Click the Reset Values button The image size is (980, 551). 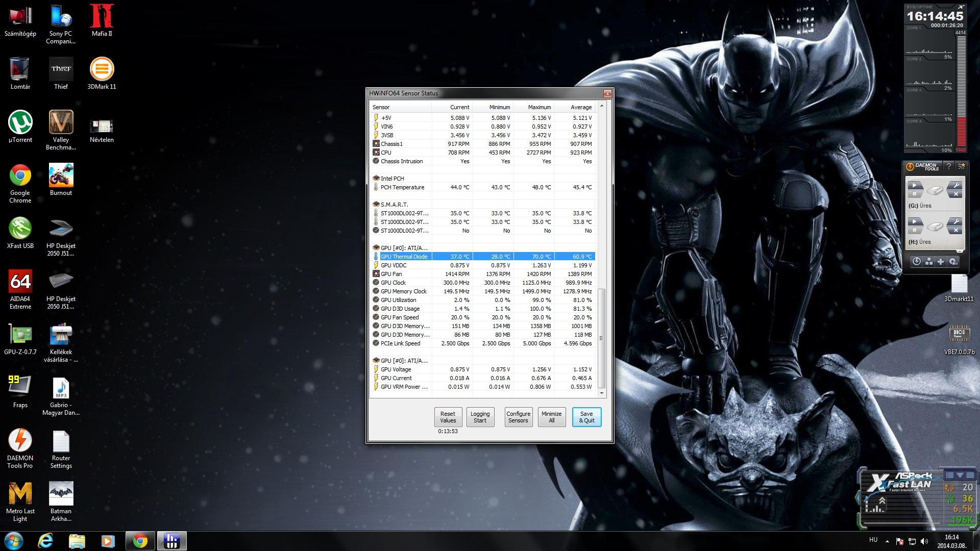point(448,417)
